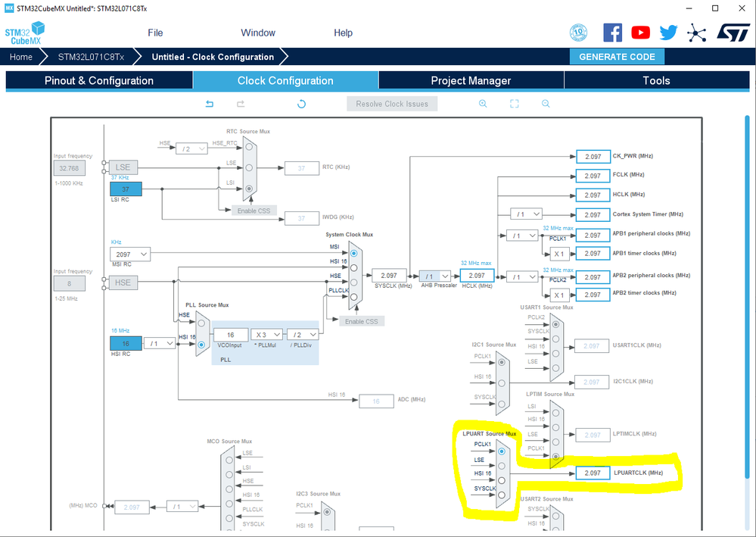Click the circular reset clock icon
Screen dimensions: 756x537
point(301,104)
